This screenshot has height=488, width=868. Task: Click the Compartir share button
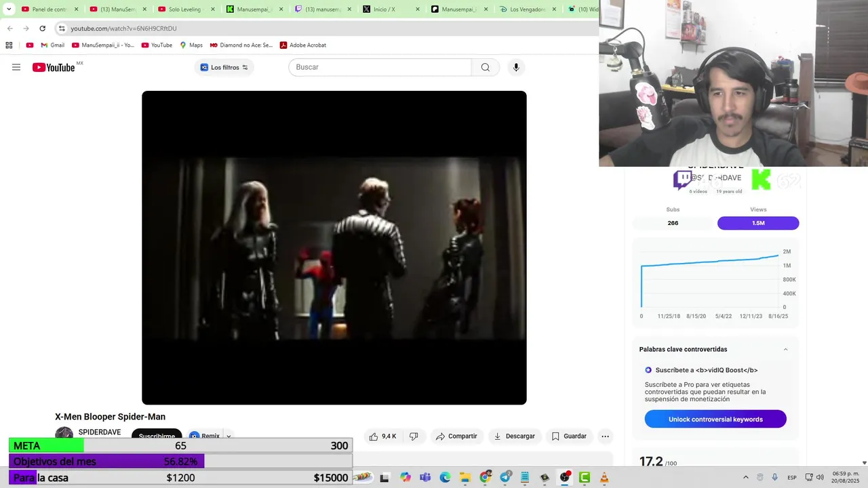tap(456, 436)
